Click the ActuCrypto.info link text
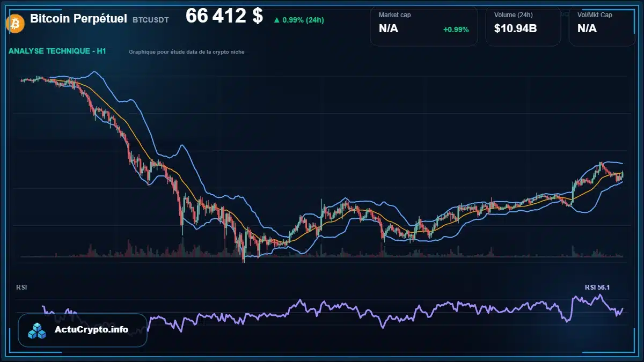Viewport: 644px width, 362px height. [x=92, y=330]
